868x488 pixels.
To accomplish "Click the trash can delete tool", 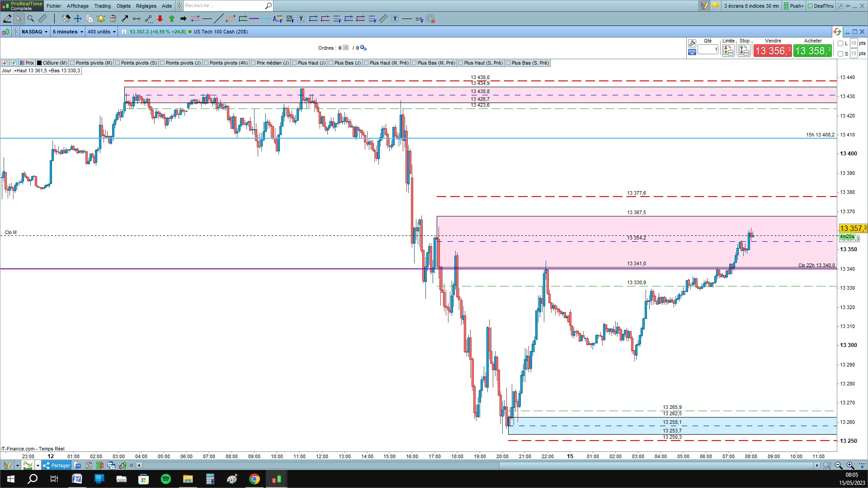I will [113, 19].
